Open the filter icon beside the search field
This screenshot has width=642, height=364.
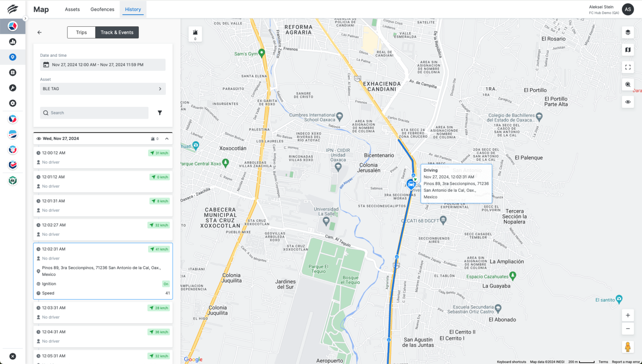(x=159, y=113)
